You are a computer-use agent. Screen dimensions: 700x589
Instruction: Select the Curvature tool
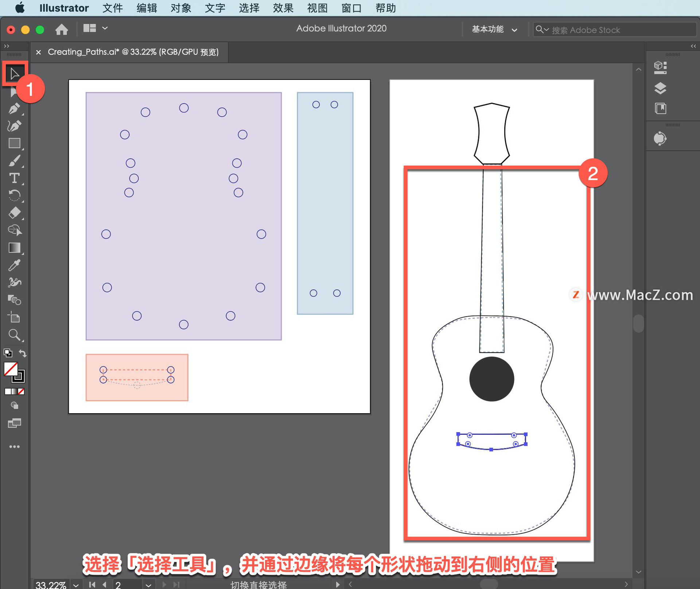[x=14, y=126]
